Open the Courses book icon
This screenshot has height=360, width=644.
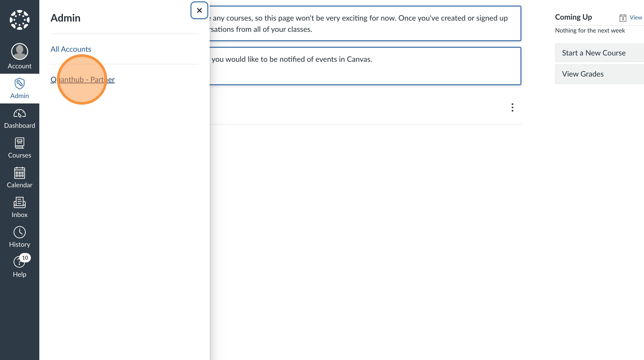click(19, 143)
